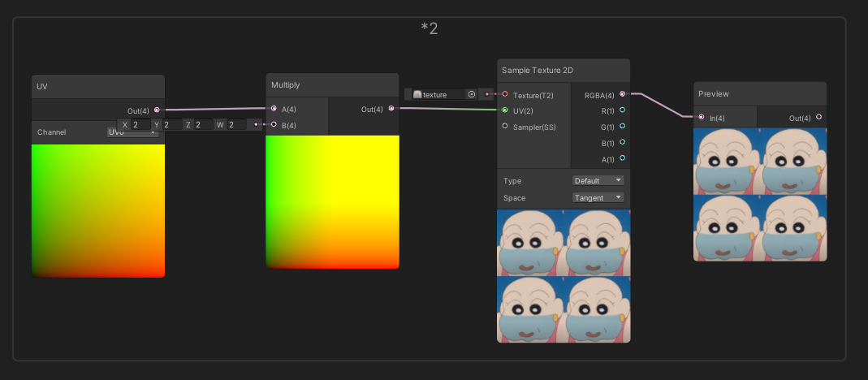Click the Sample Texture 2D tiled preview image
Viewport: 868px width, 380px height.
coord(564,276)
